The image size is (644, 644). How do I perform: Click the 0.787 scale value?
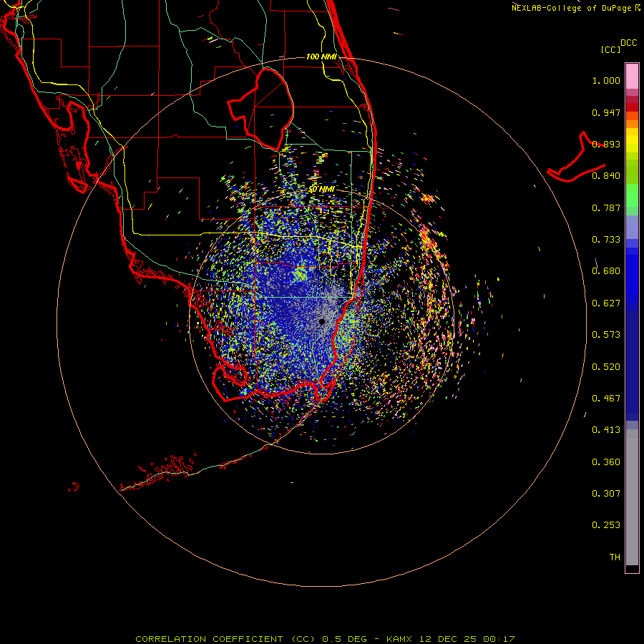[606, 208]
